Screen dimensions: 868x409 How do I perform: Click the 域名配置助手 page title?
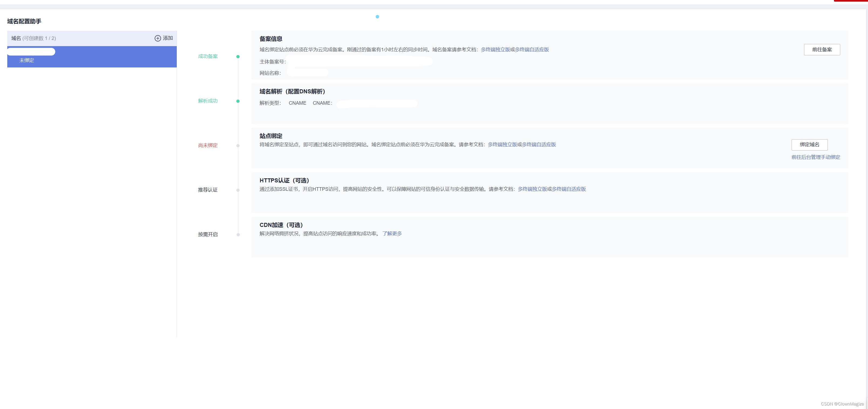24,21
